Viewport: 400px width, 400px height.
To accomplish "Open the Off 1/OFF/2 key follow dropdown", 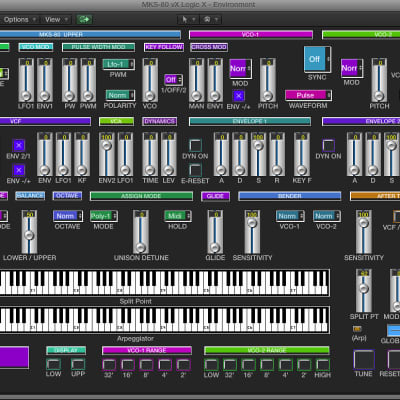I will pos(173,80).
